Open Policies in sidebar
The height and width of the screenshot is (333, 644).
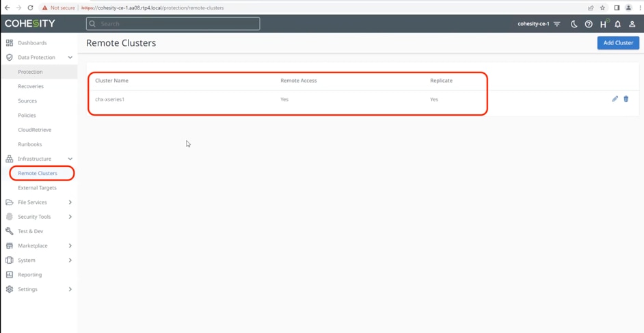click(x=27, y=116)
